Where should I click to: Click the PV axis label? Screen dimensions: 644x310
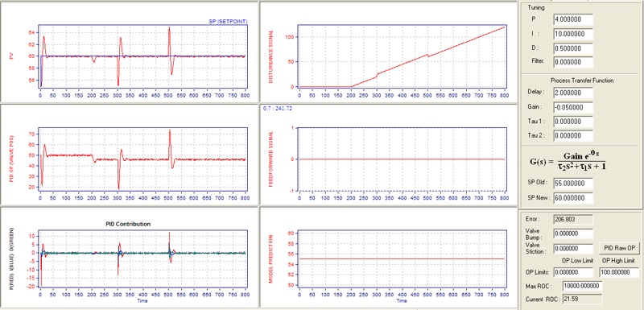(11, 57)
